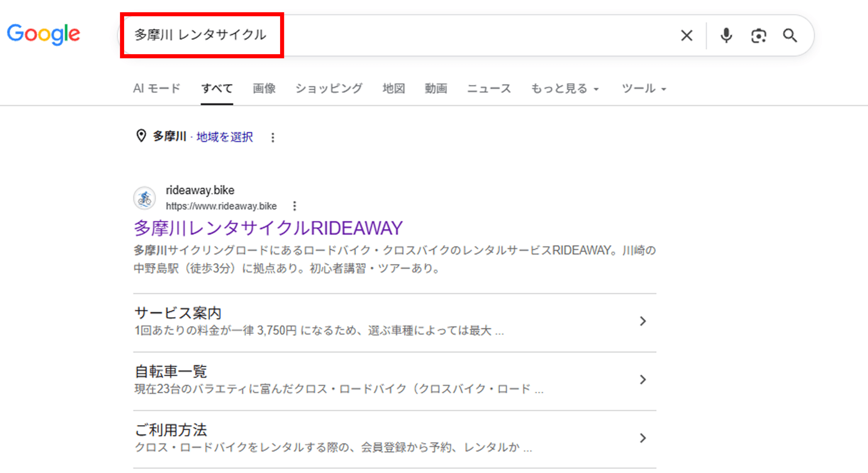The height and width of the screenshot is (473, 868).
Task: Open the 動画 tab
Action: [x=436, y=89]
